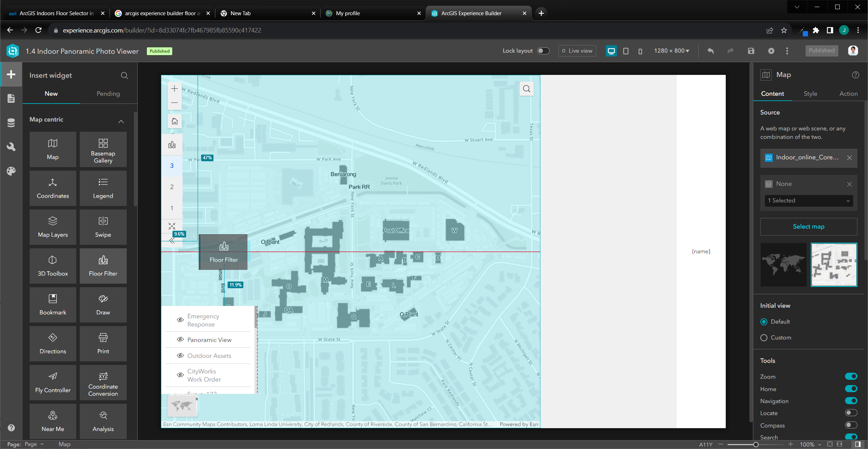868x449 pixels.
Task: Add the Bookmark widget
Action: [53, 304]
